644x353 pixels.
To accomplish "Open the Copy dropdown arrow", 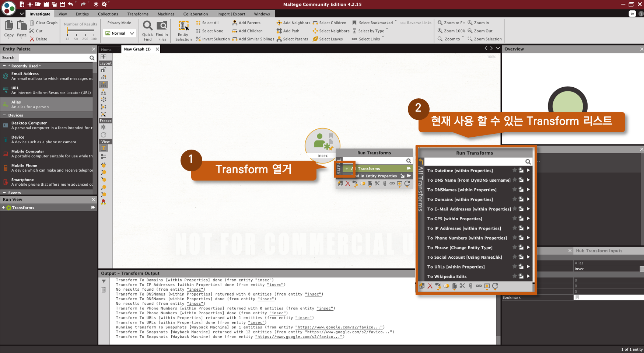I will tap(9, 39).
